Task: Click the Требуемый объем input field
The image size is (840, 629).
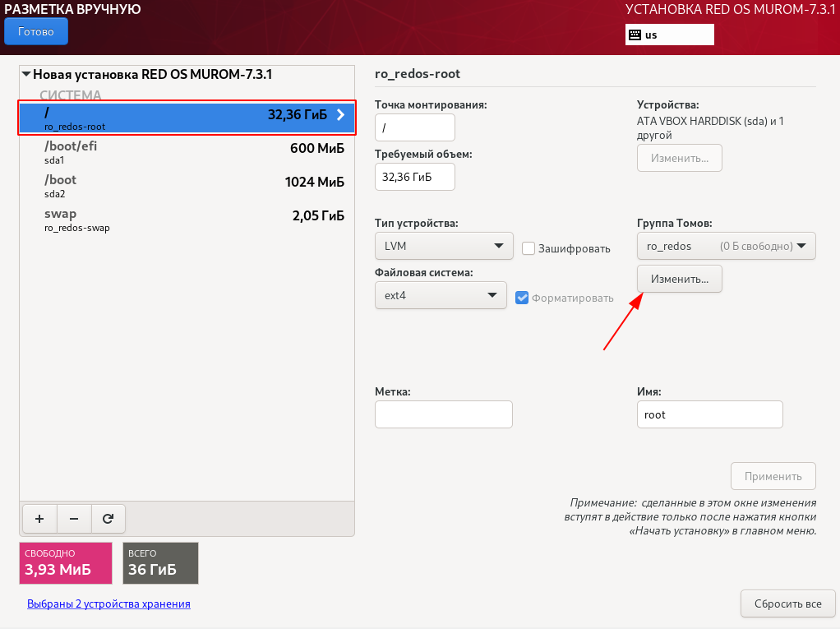Action: [415, 177]
